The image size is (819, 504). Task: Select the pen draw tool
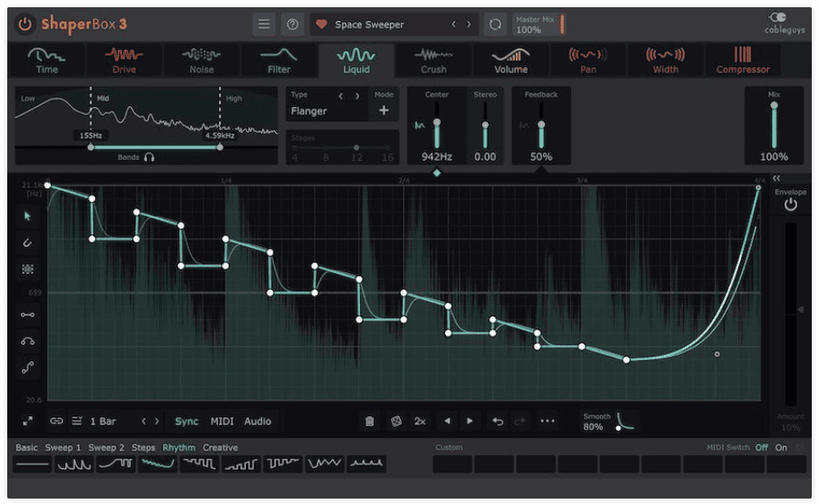click(28, 242)
